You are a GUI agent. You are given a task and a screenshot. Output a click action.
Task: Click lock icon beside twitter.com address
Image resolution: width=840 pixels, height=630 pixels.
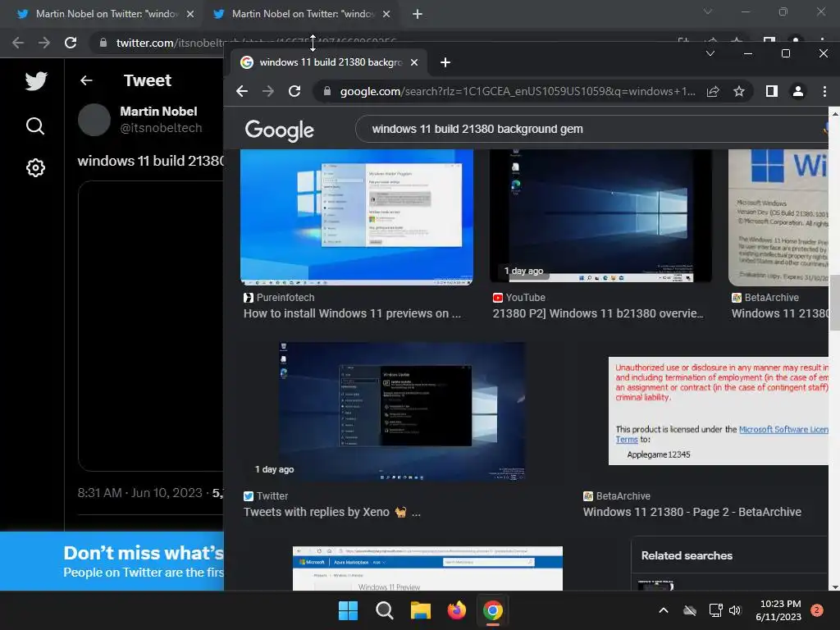(103, 43)
